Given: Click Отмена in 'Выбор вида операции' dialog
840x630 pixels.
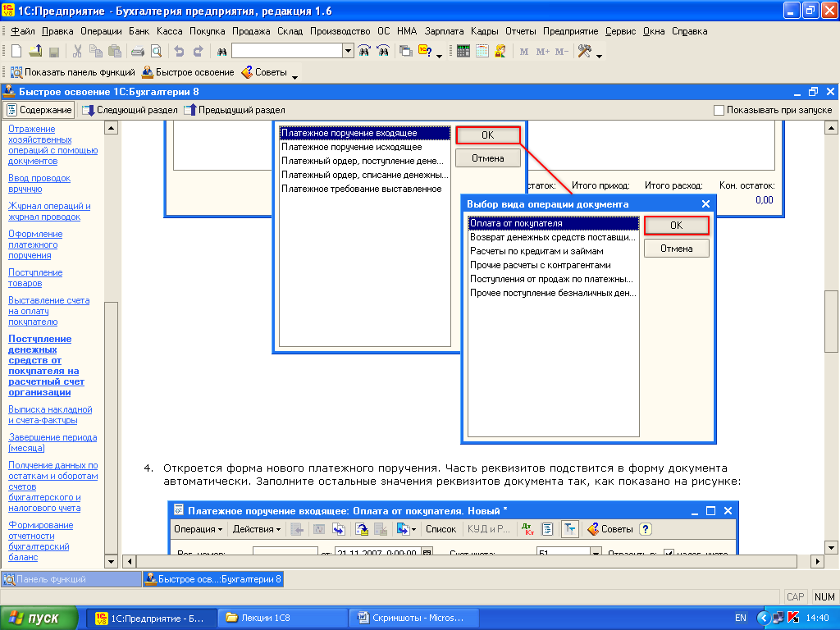Looking at the screenshot, I should click(x=676, y=249).
